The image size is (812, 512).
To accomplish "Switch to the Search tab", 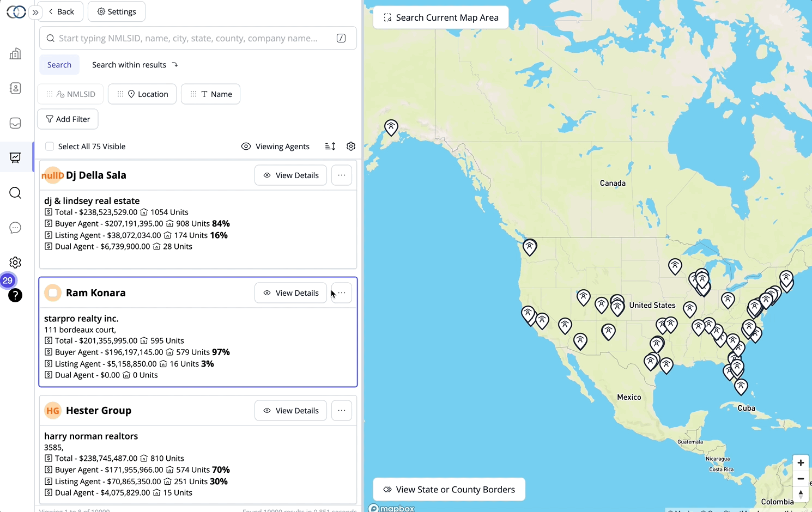I will [x=59, y=64].
